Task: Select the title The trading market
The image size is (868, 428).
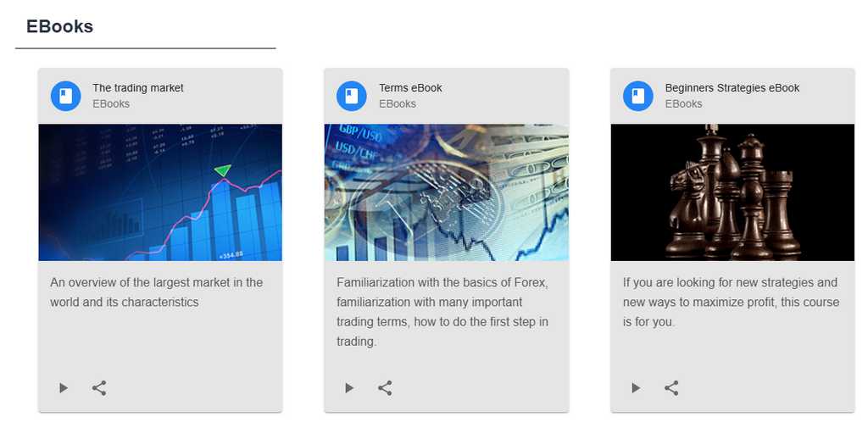Action: point(138,88)
